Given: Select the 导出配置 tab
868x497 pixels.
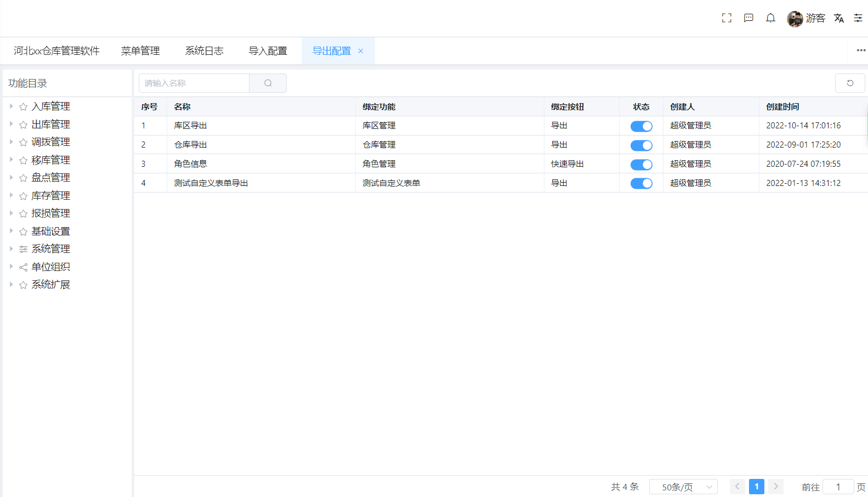Looking at the screenshot, I should point(331,51).
